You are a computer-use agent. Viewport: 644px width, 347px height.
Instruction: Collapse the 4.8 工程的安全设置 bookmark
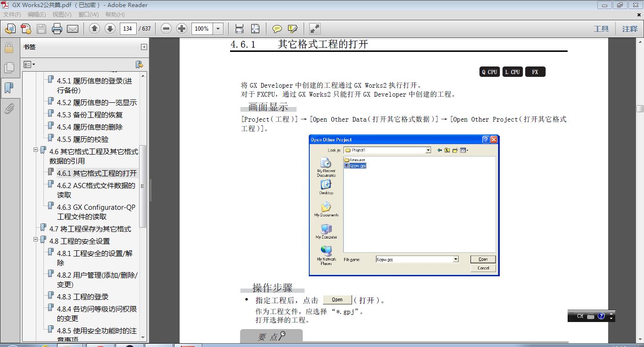pos(35,240)
